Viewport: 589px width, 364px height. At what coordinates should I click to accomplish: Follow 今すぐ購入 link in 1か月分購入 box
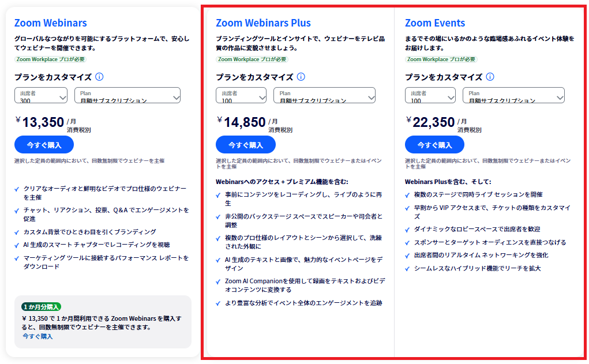pyautogui.click(x=37, y=336)
